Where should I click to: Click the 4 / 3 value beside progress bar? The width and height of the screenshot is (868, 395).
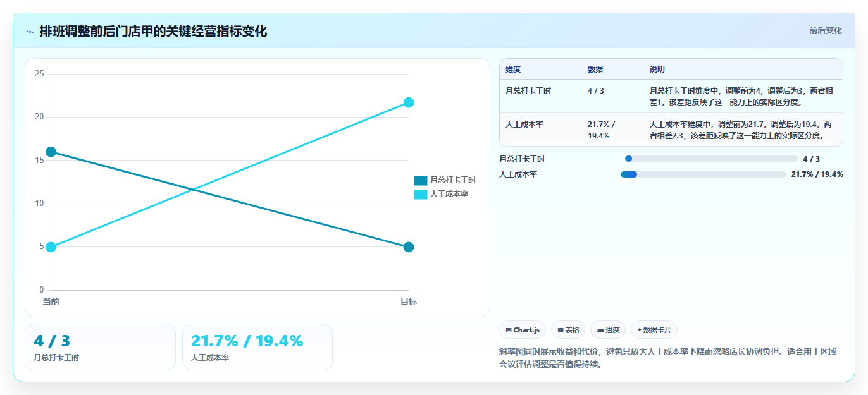(x=811, y=159)
